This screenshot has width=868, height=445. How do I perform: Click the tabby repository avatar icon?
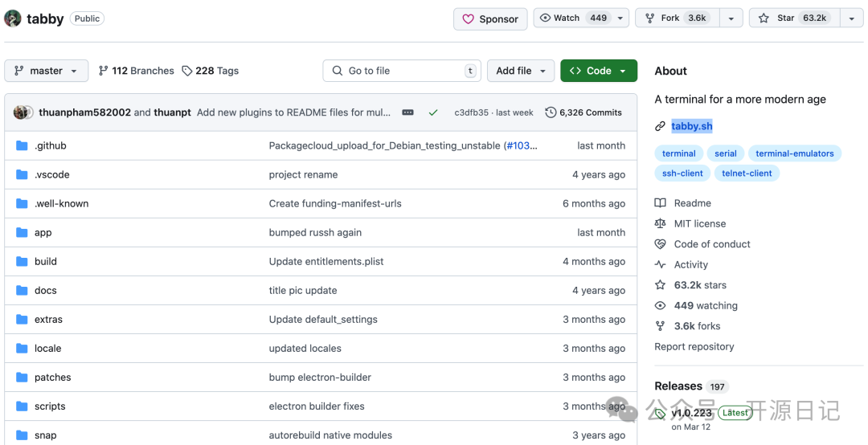click(13, 18)
